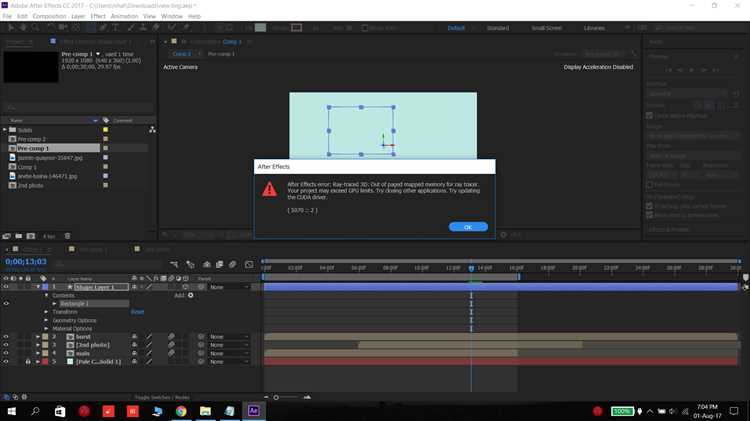Select the Clone Stamp tool
The height and width of the screenshot is (421, 750).
[x=143, y=28]
